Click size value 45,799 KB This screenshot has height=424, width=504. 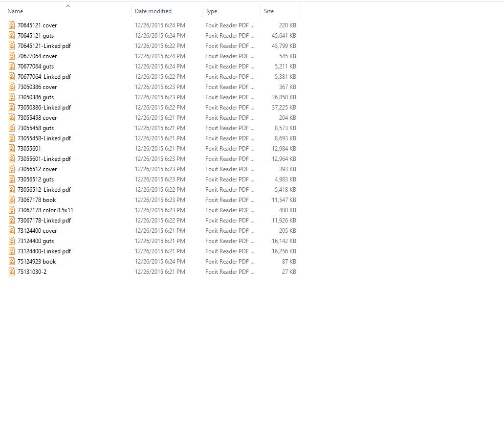[x=284, y=46]
